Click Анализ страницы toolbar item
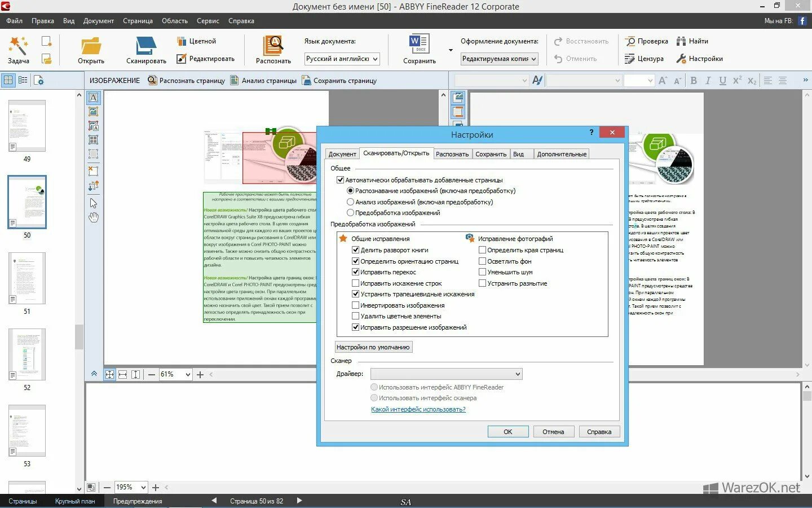Image resolution: width=812 pixels, height=508 pixels. coord(263,81)
